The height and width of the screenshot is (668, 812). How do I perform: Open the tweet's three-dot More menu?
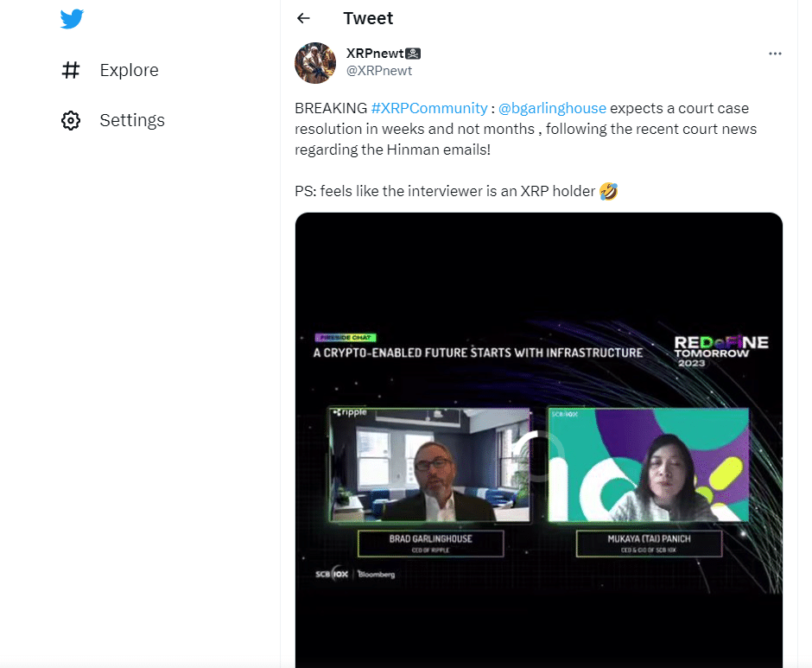coord(775,54)
